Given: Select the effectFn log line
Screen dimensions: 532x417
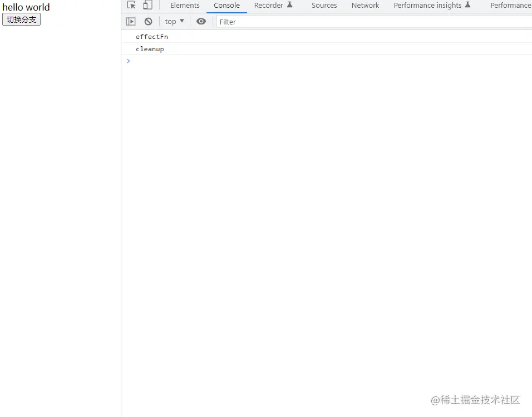Looking at the screenshot, I should (x=327, y=37).
